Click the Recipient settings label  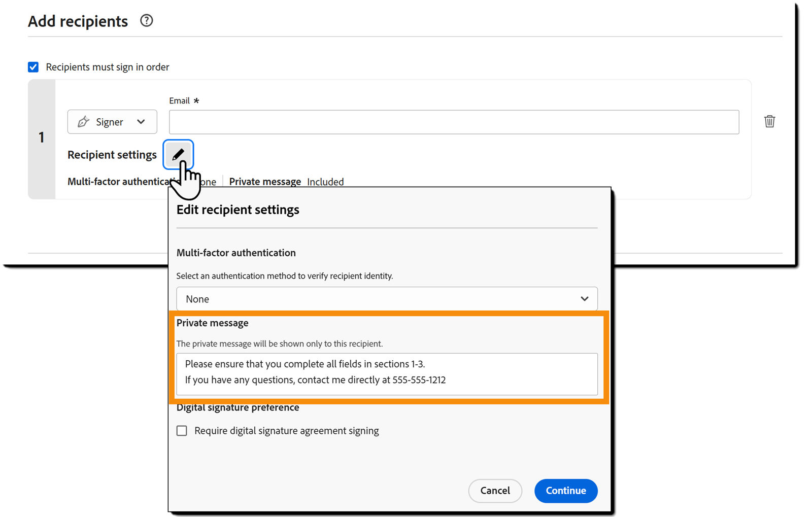(112, 154)
